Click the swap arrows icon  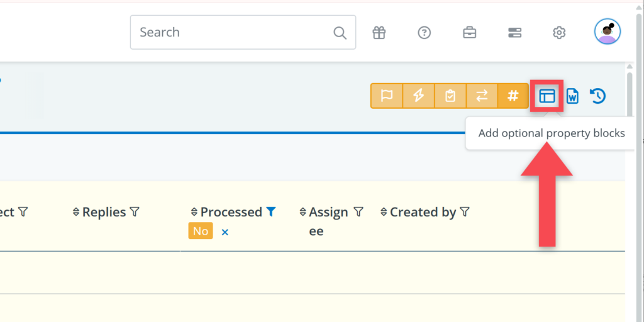tap(482, 96)
